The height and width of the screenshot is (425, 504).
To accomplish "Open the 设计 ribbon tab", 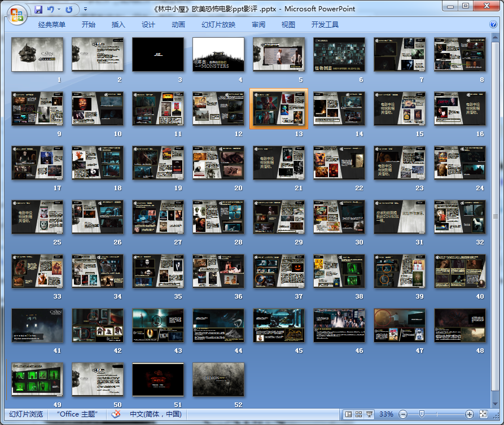I will pyautogui.click(x=148, y=25).
